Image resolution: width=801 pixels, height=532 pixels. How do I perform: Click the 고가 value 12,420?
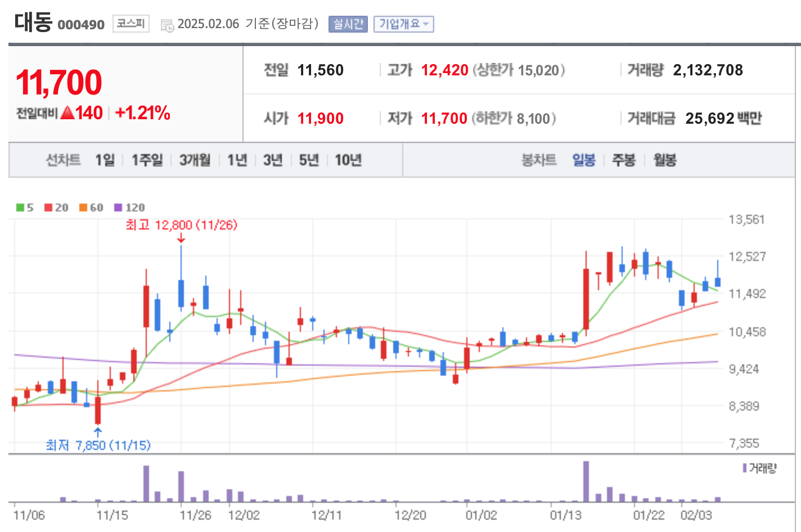tap(444, 70)
